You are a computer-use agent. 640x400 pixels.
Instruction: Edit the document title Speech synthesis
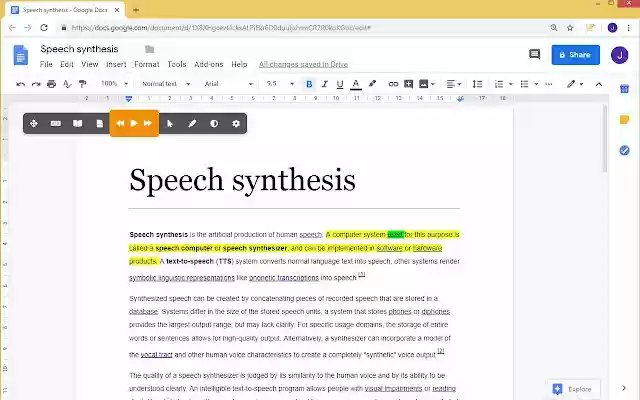pyautogui.click(x=79, y=49)
